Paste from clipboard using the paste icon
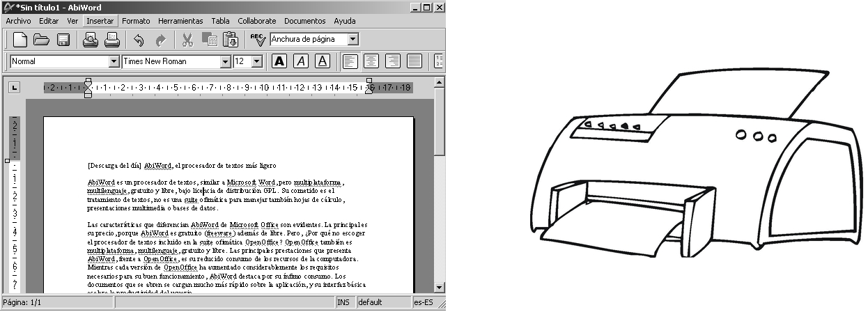 click(230, 40)
